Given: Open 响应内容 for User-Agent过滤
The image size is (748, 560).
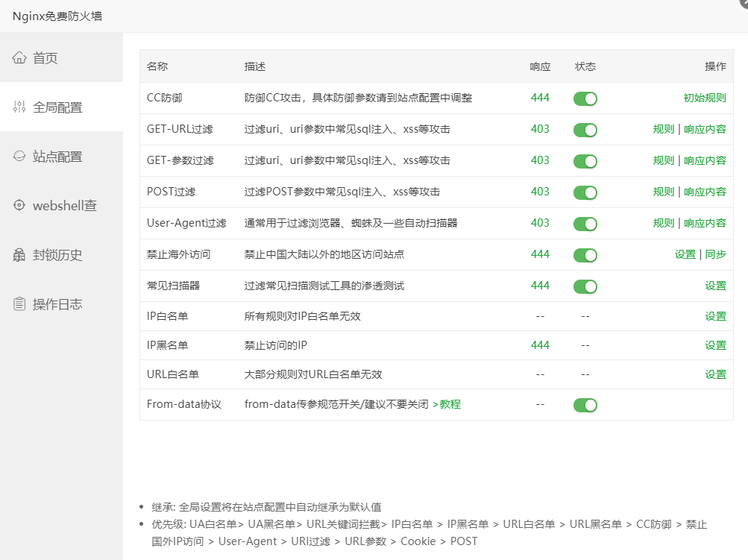Looking at the screenshot, I should pyautogui.click(x=705, y=223).
